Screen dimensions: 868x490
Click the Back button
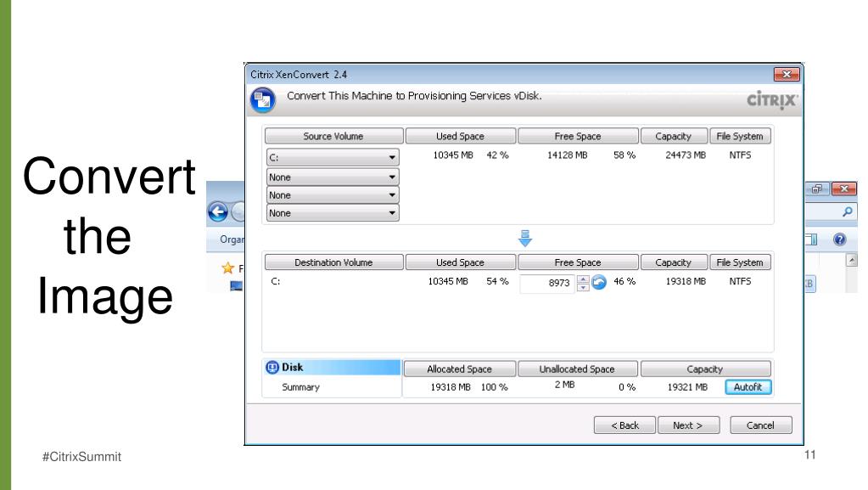[x=624, y=425]
